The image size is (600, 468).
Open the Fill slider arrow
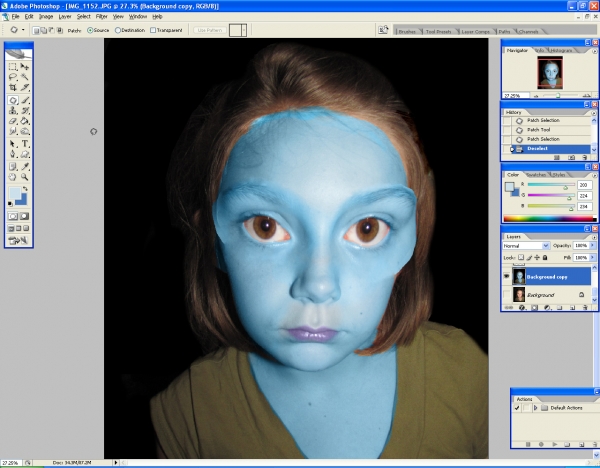pos(593,258)
